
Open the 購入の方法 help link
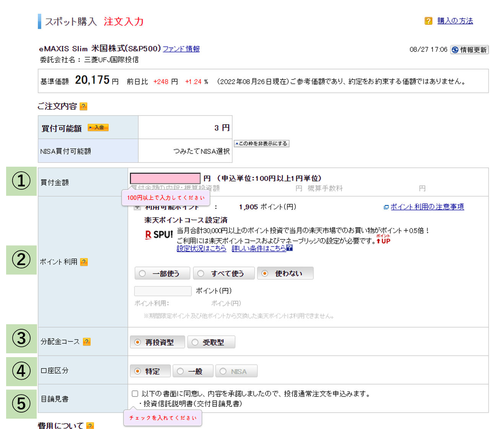click(455, 21)
